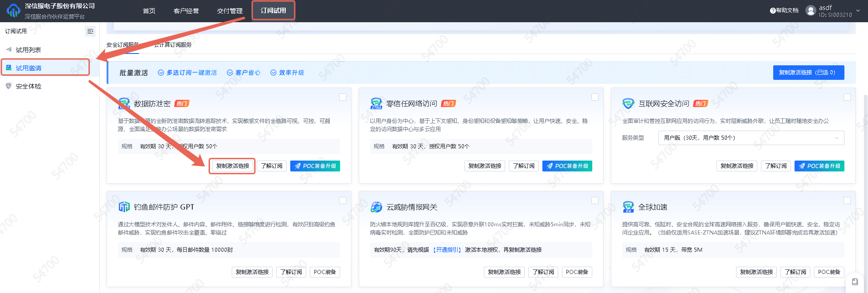Open the 服务类型 dropdown for 互联网安全访问
Viewport: 868px width, 293px height.
pyautogui.click(x=751, y=138)
